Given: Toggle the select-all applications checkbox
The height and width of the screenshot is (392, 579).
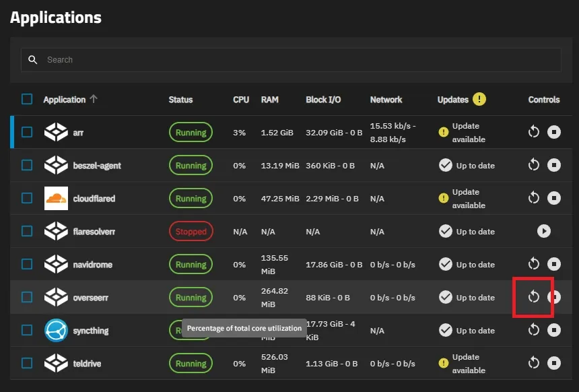Looking at the screenshot, I should pos(27,99).
